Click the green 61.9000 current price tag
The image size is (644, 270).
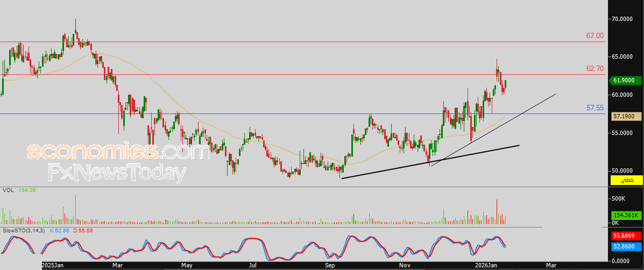coord(626,81)
